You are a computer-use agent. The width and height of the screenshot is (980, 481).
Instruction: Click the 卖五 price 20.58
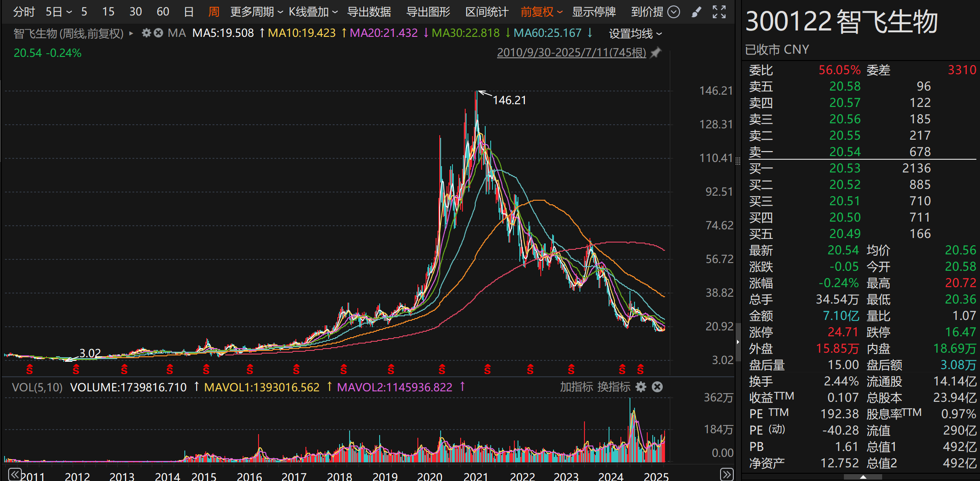pyautogui.click(x=845, y=86)
